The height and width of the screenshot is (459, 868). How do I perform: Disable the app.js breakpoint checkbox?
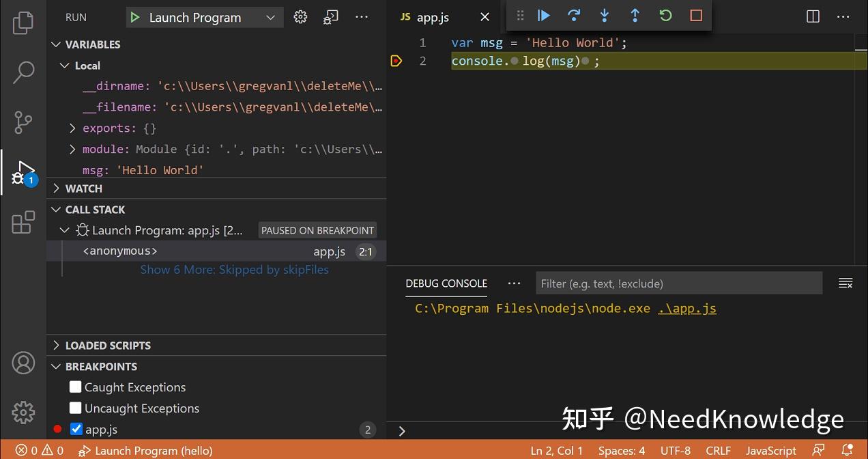point(77,429)
